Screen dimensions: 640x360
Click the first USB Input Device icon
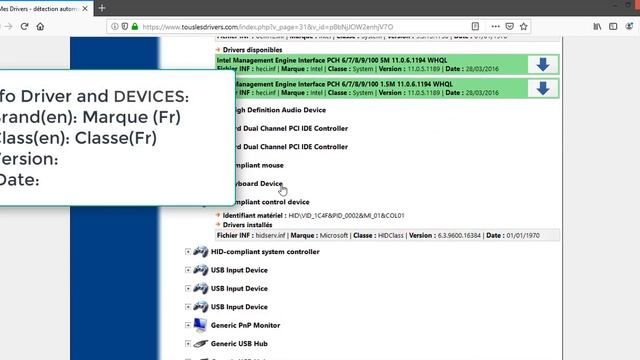(x=200, y=270)
